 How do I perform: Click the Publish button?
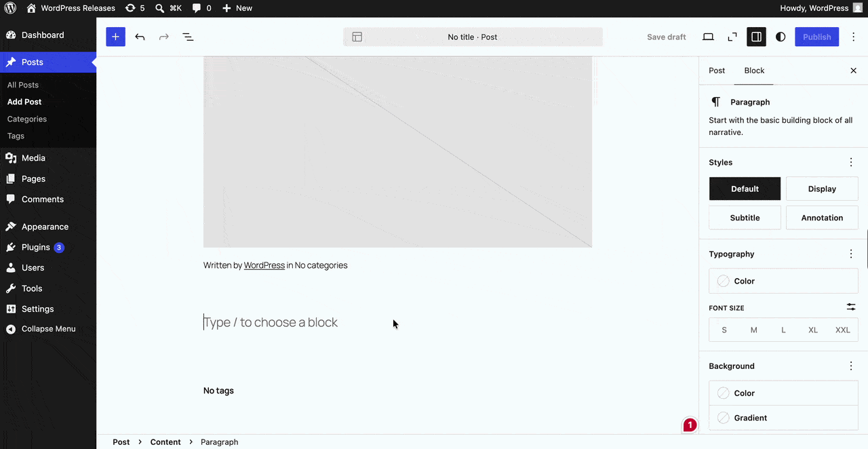pyautogui.click(x=817, y=37)
